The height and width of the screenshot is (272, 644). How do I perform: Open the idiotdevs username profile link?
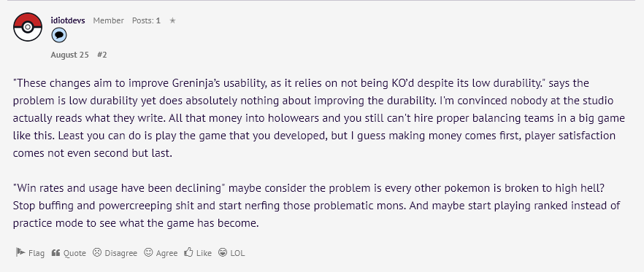pyautogui.click(x=68, y=20)
